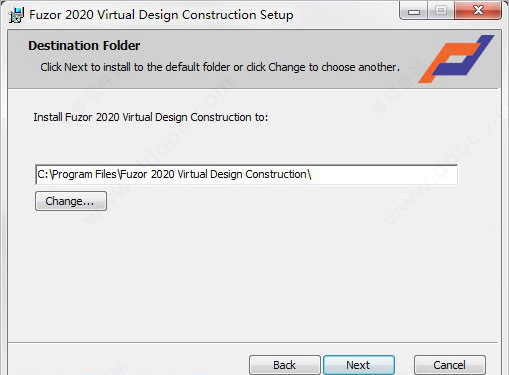Minimize the Fuzor setup window

[x=414, y=12]
